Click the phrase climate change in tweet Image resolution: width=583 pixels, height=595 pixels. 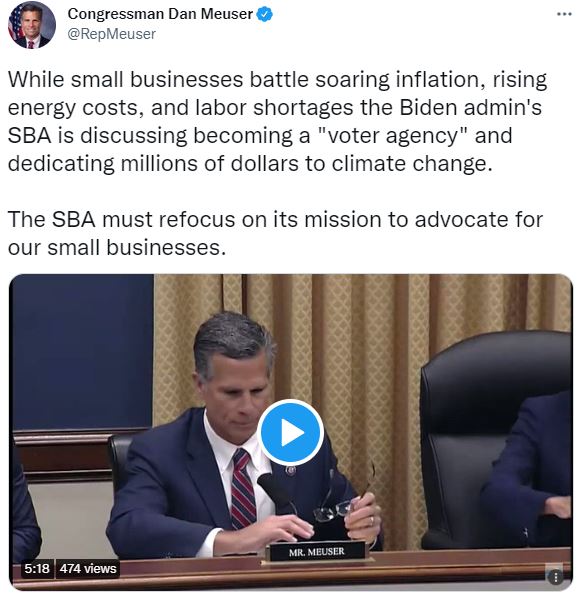[x=411, y=164]
